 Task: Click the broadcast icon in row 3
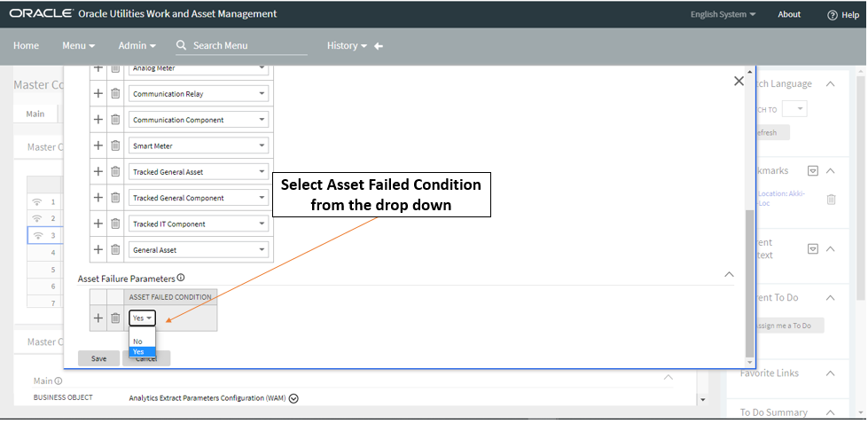pyautogui.click(x=37, y=235)
